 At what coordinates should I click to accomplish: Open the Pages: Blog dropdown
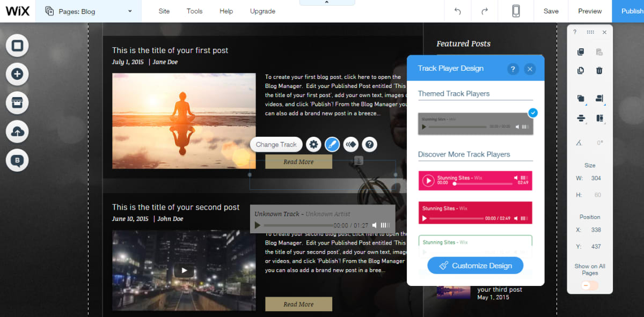click(89, 11)
